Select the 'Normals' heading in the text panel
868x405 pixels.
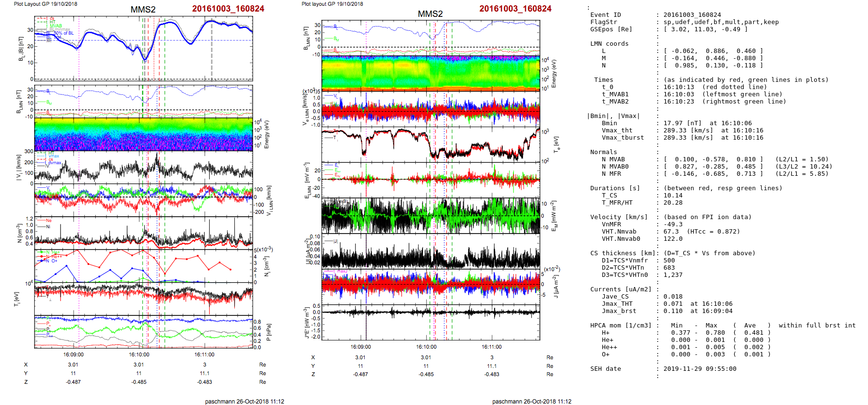coord(603,152)
